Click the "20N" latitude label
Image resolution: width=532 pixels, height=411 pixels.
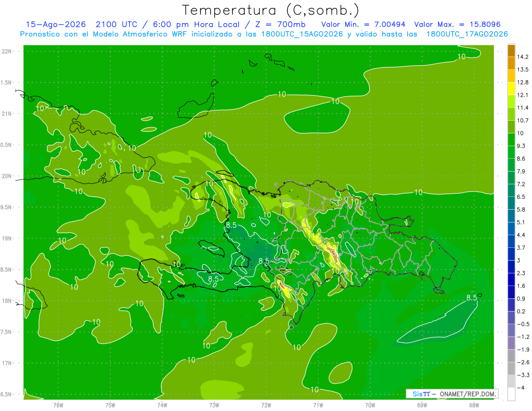pos(7,176)
